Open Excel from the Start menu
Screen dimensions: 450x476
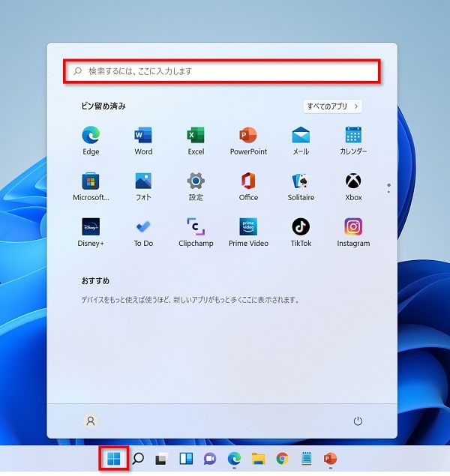[196, 140]
